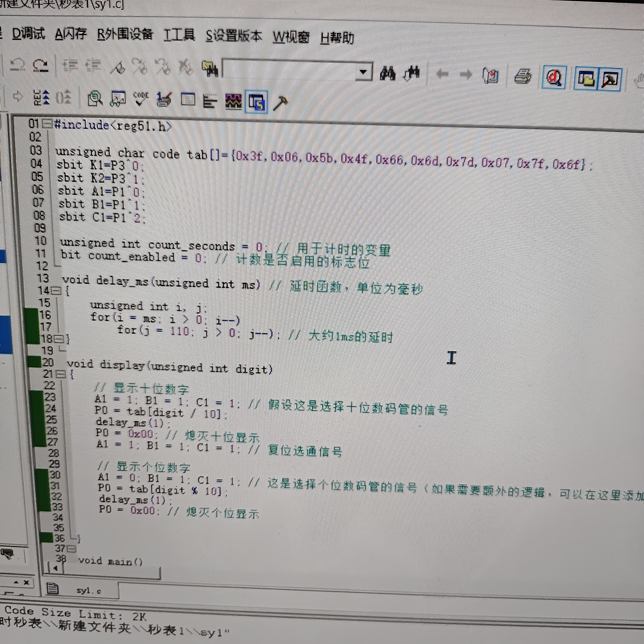Viewport: 644px width, 644px height.
Task: Open Find in Files tool
Action: click(x=210, y=69)
